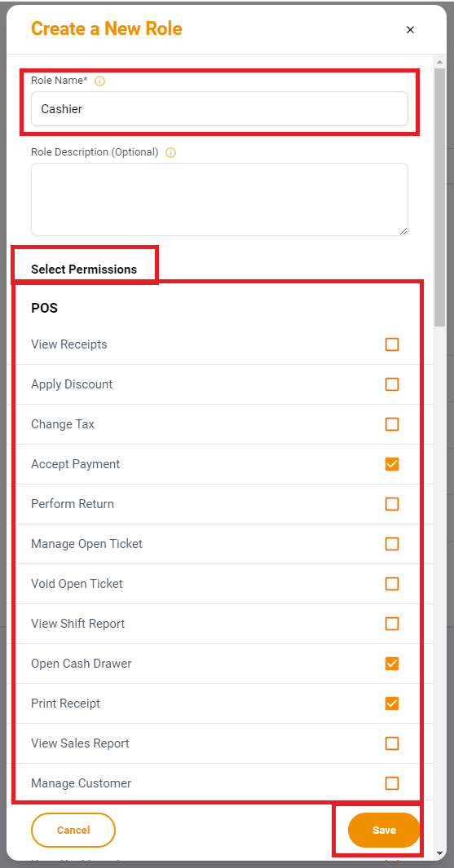The width and height of the screenshot is (454, 868).
Task: Check the Apply Discount checkbox
Action: pyautogui.click(x=392, y=384)
